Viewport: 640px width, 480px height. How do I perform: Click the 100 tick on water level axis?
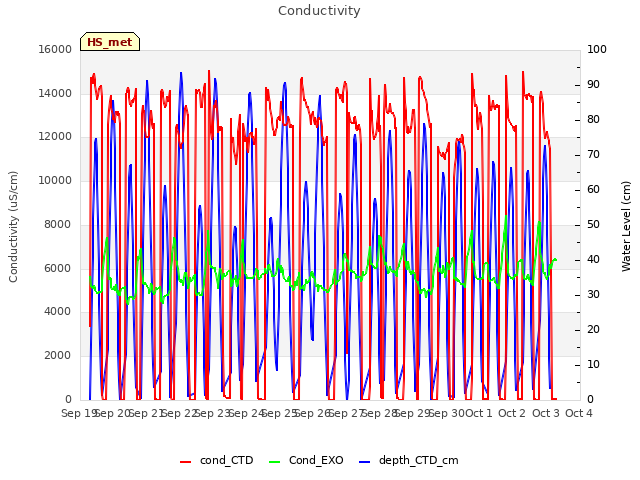596,49
